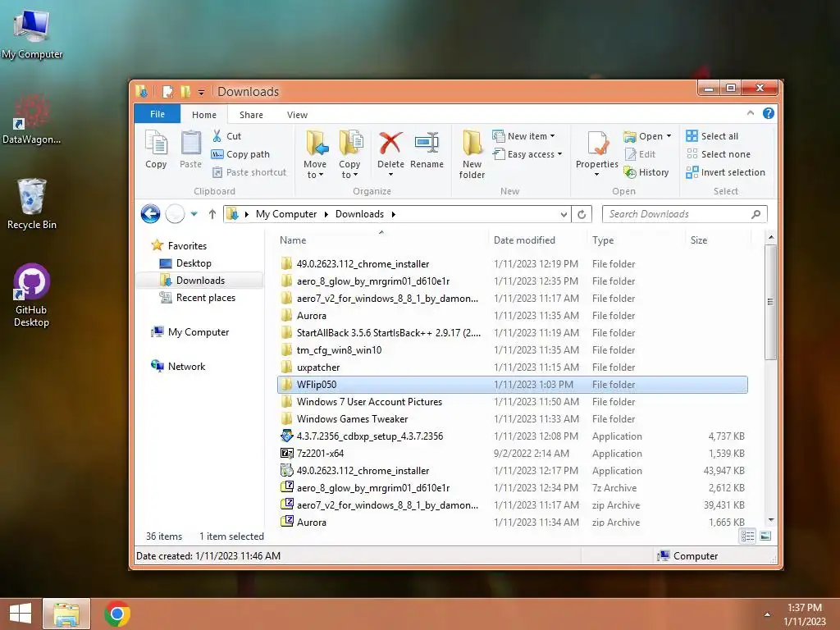Click the File Explorer taskbar button
840x630 pixels.
[x=66, y=614]
